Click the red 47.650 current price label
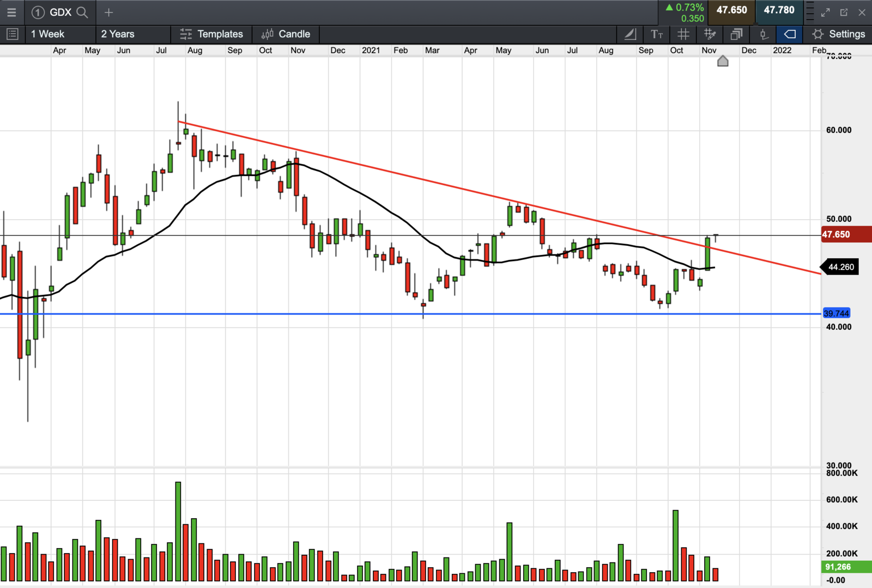 pyautogui.click(x=846, y=234)
